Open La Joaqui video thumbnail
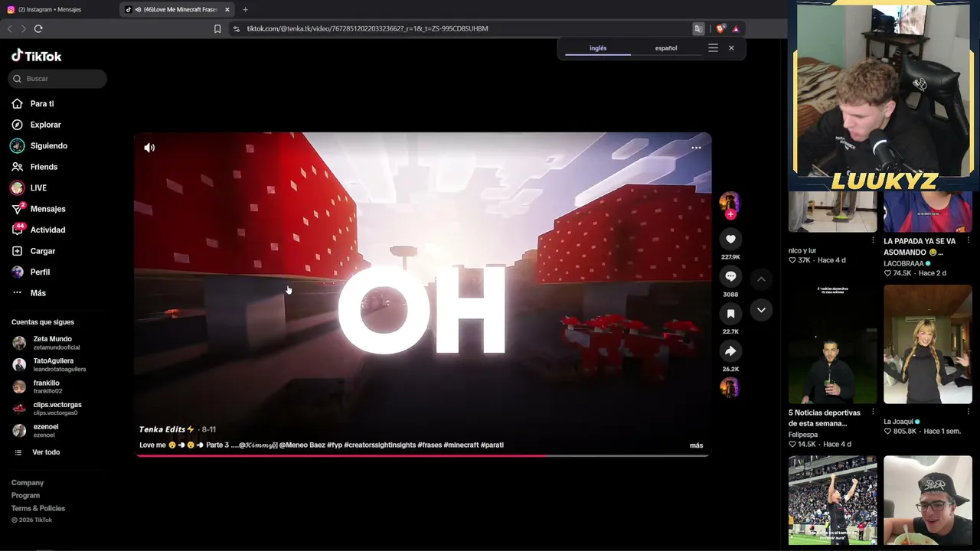The image size is (980, 551). click(x=927, y=344)
